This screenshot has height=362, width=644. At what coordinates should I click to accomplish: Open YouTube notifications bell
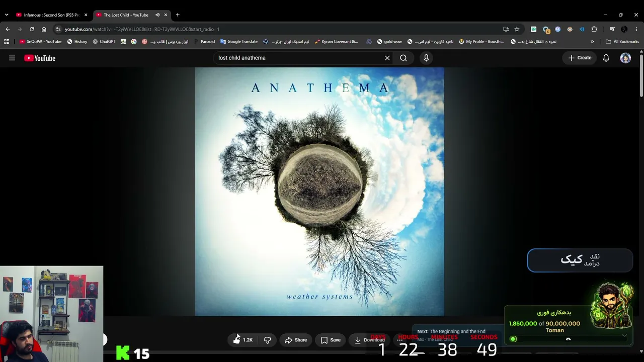point(606,58)
